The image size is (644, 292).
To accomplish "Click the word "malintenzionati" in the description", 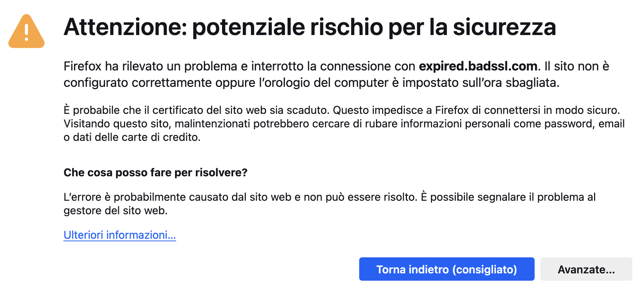I will click(212, 124).
